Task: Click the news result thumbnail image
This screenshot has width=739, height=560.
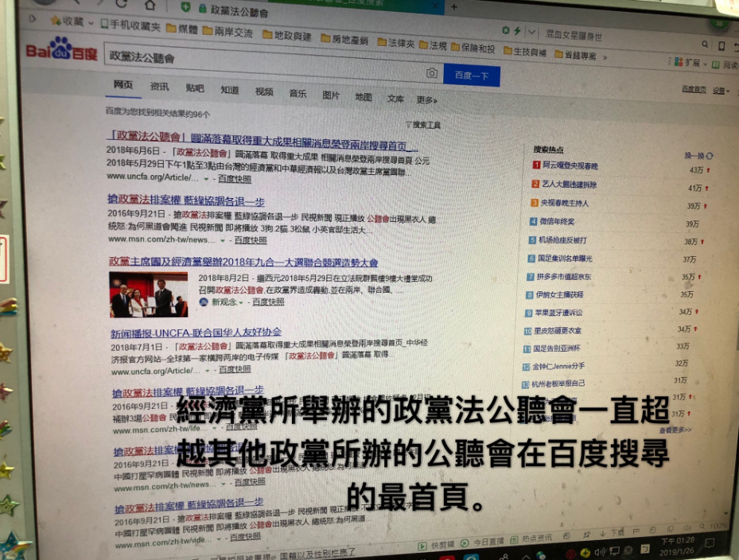Action: 149,294
